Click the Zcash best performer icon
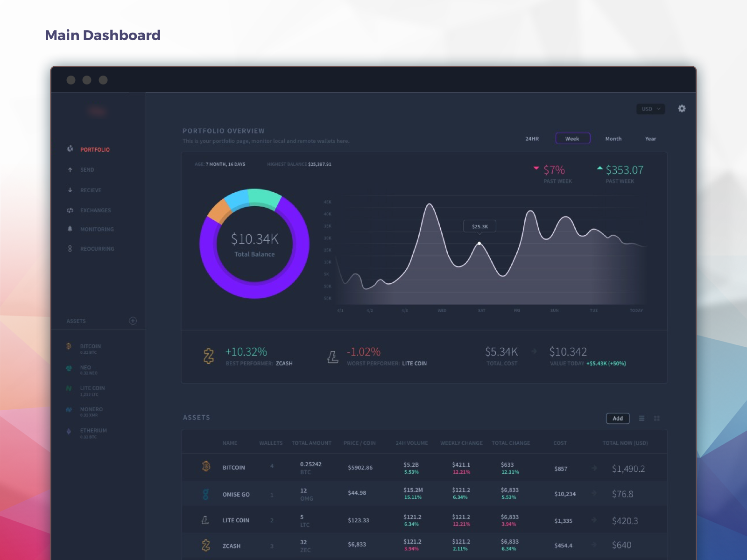The image size is (747, 560). point(208,356)
